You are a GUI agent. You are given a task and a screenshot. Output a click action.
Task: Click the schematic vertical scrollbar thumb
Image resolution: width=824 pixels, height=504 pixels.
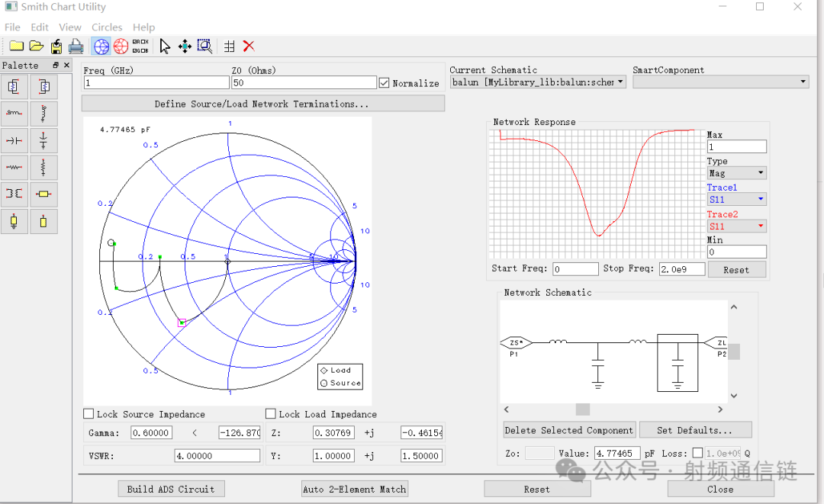(734, 352)
